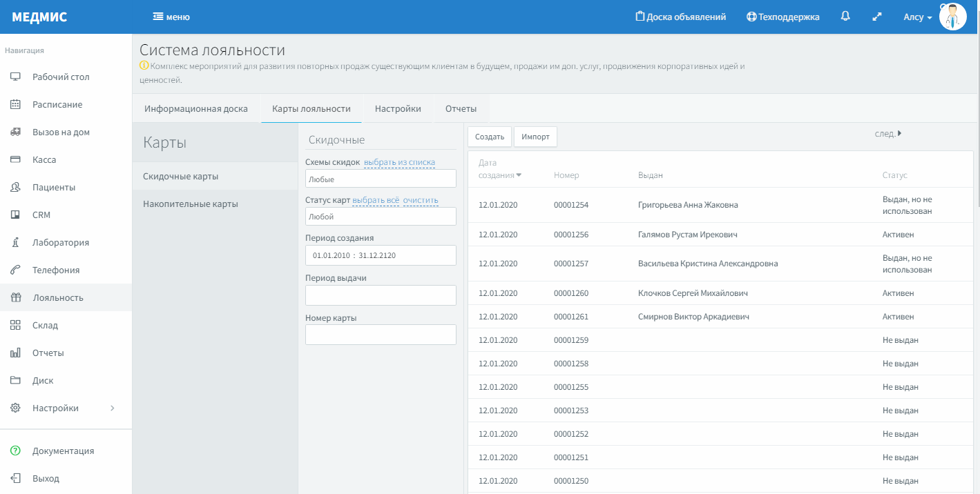Select the Диск folder icon
This screenshot has width=980, height=494.
pos(15,380)
